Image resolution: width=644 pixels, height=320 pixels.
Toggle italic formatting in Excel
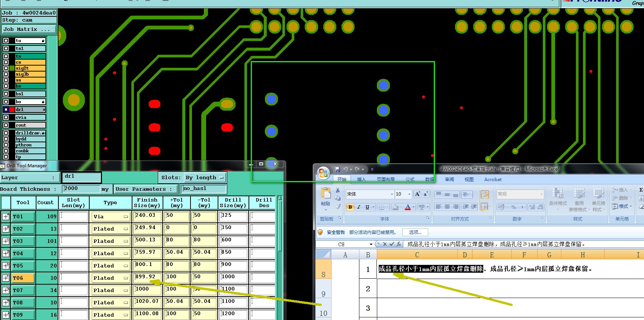point(359,207)
